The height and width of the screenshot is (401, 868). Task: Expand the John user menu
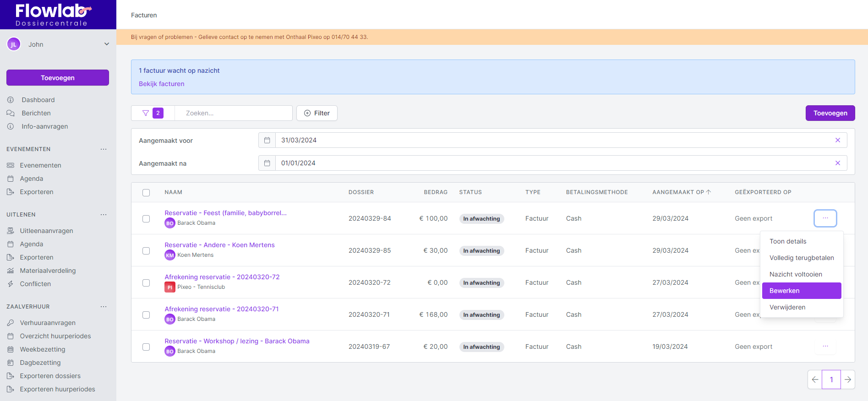coord(106,44)
